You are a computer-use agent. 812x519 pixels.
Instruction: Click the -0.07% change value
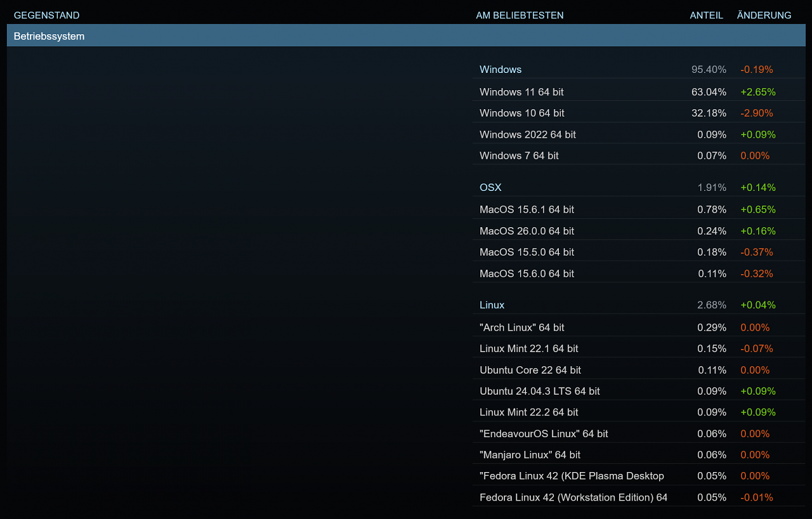pos(757,348)
